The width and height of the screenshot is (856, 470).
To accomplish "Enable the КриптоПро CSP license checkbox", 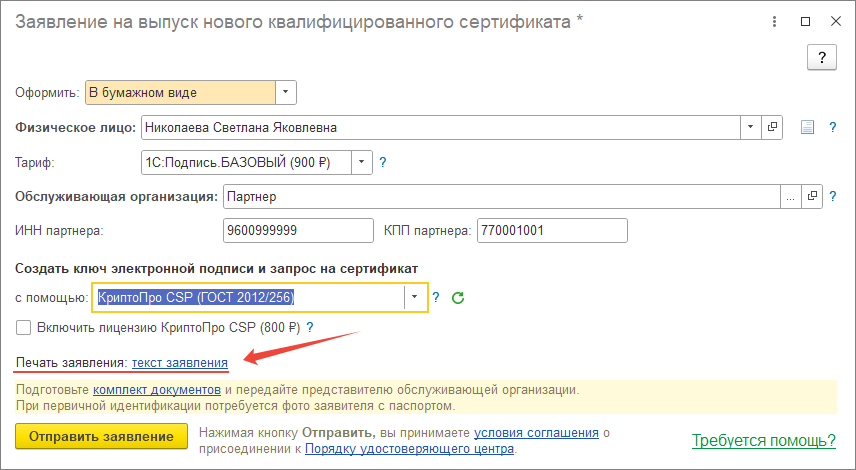I will click(24, 327).
